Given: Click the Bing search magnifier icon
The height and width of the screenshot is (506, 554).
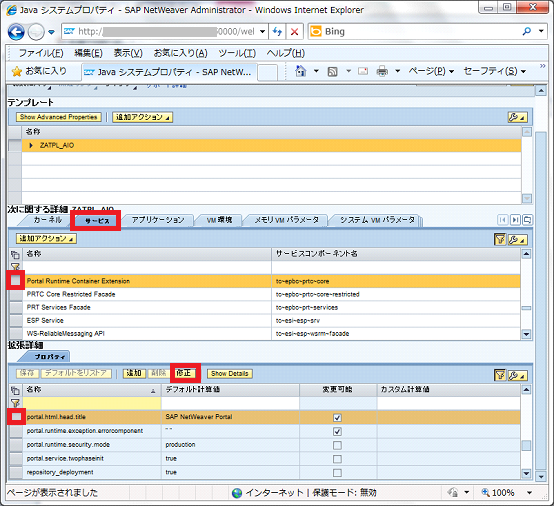Looking at the screenshot, I should [x=526, y=31].
